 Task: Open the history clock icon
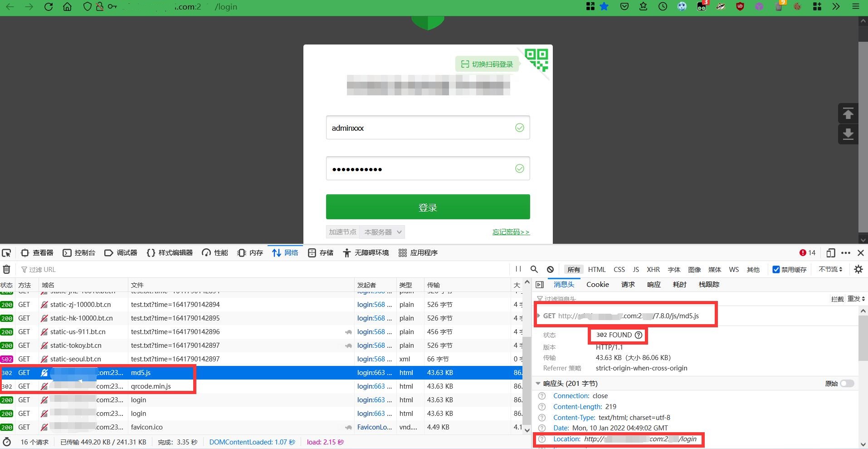tap(663, 6)
